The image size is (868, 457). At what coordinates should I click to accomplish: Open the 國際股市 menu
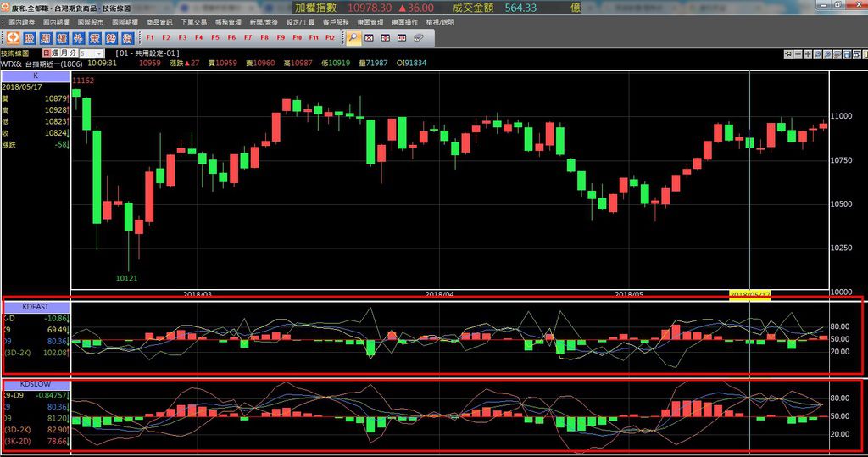pos(90,22)
